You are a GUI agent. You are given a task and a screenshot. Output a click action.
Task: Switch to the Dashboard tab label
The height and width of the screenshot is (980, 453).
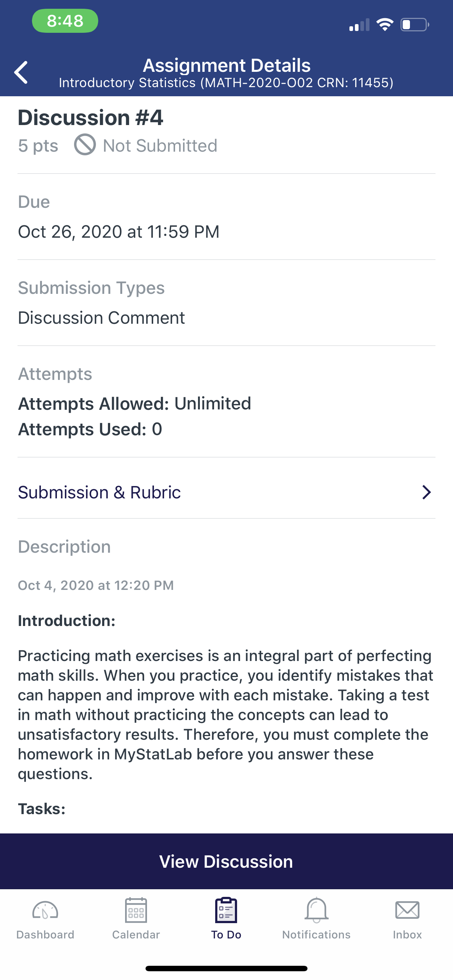45,934
